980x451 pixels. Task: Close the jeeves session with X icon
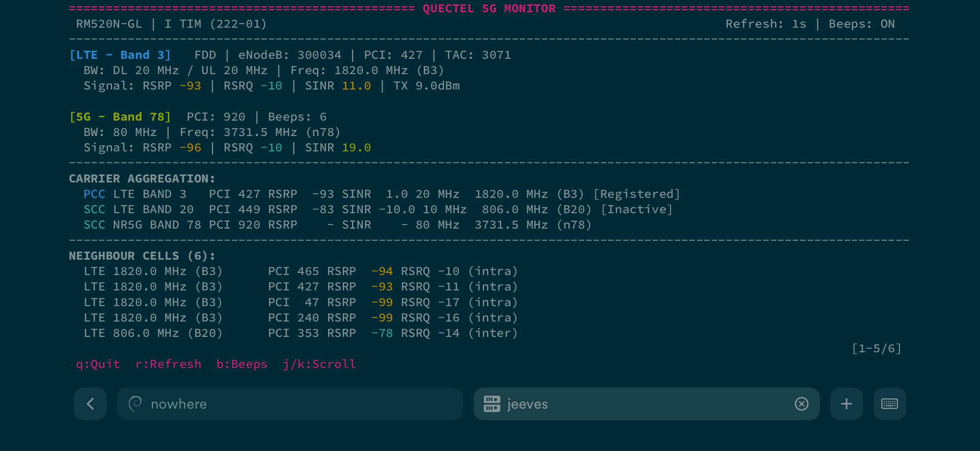pos(801,404)
